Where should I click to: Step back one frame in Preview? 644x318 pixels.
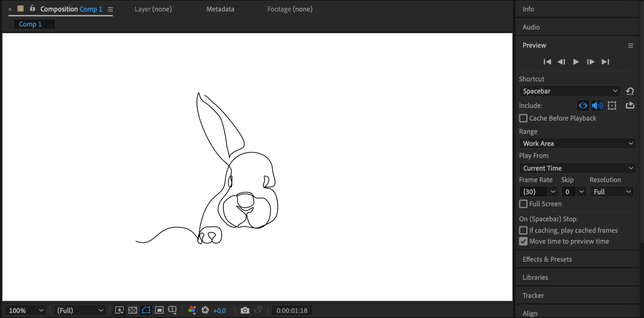[x=562, y=62]
